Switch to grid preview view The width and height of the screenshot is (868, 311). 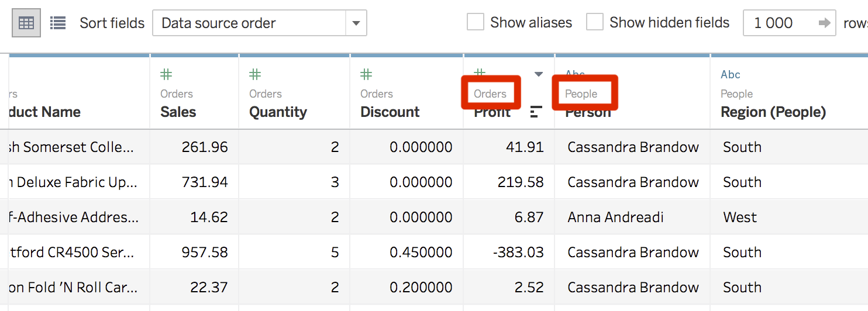(x=26, y=23)
